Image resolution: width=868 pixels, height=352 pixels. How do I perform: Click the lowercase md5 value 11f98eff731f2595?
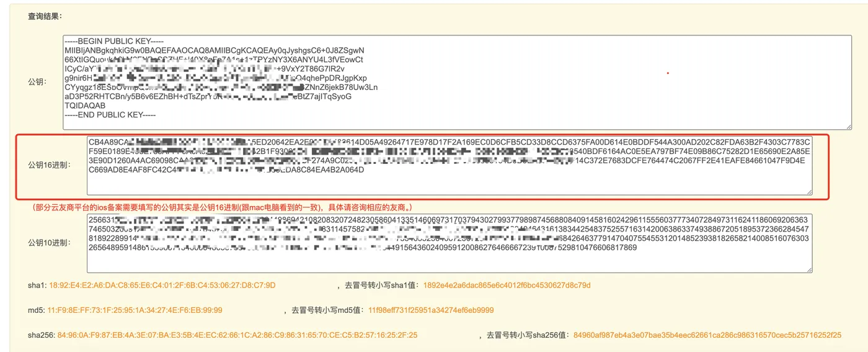[x=431, y=310]
